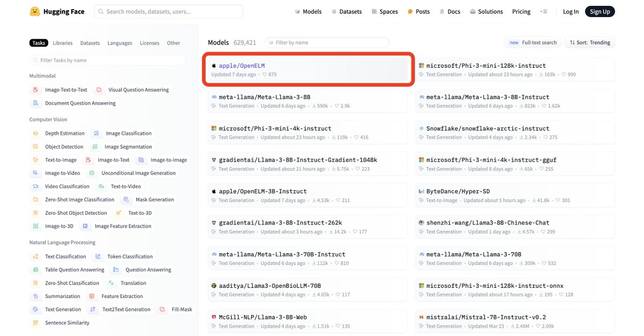Switch to the Licenses filter tab
Screen dimensions: 644x336
pos(149,43)
